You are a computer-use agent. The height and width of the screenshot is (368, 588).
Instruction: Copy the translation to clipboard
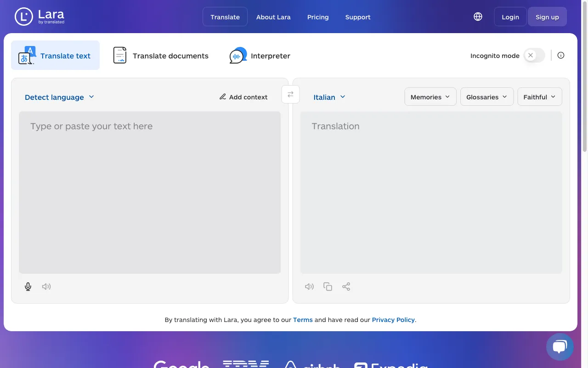tap(328, 287)
